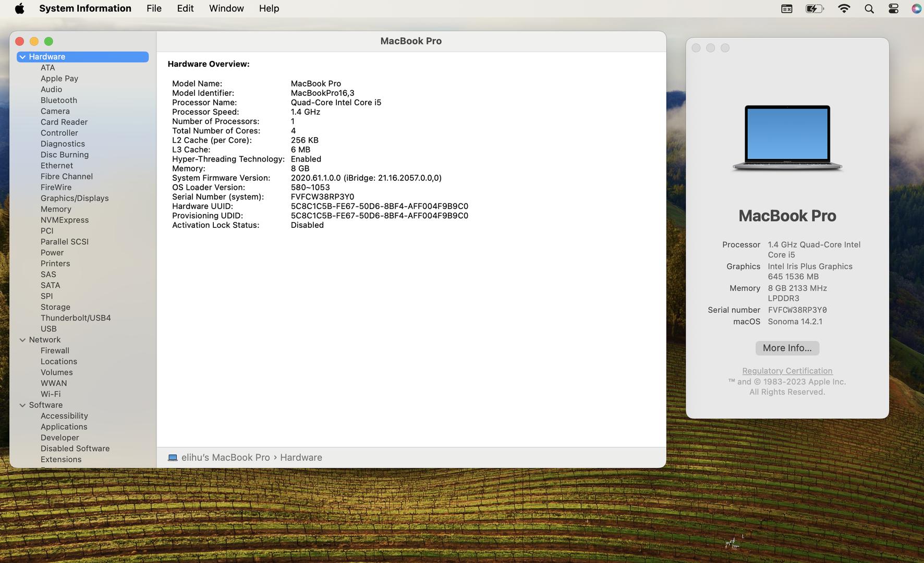Viewport: 924px width, 563px height.
Task: Open the Window menu
Action: [226, 8]
